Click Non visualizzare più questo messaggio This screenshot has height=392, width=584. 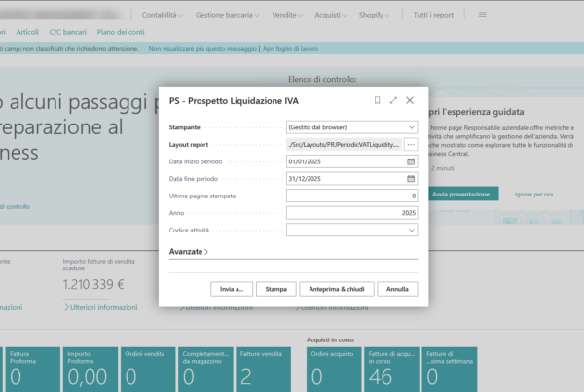tap(202, 49)
